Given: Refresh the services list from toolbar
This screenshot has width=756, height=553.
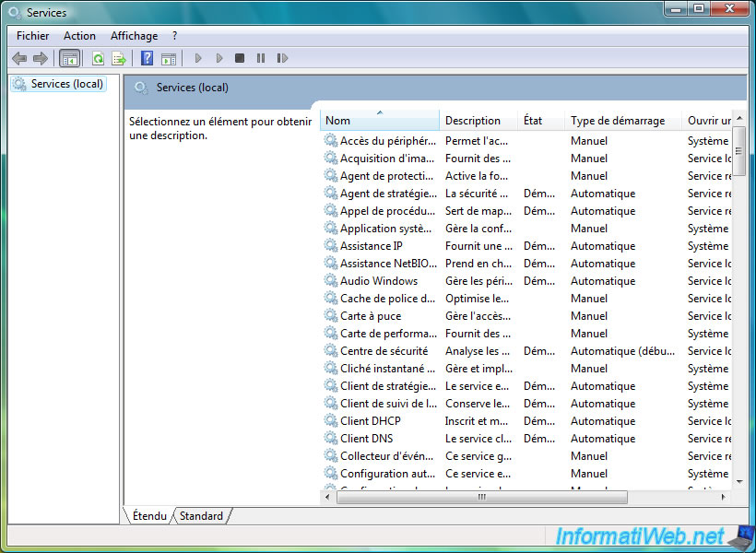Looking at the screenshot, I should click(98, 58).
